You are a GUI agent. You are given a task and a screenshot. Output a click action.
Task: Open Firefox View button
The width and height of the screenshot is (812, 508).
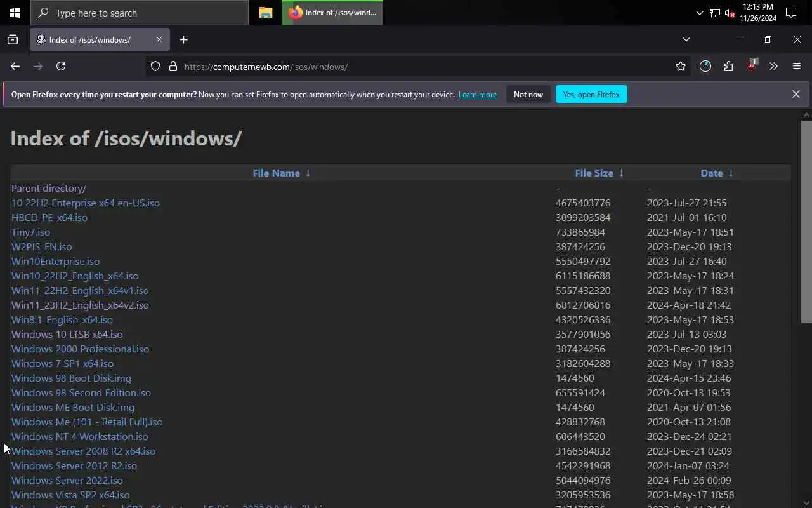13,39
